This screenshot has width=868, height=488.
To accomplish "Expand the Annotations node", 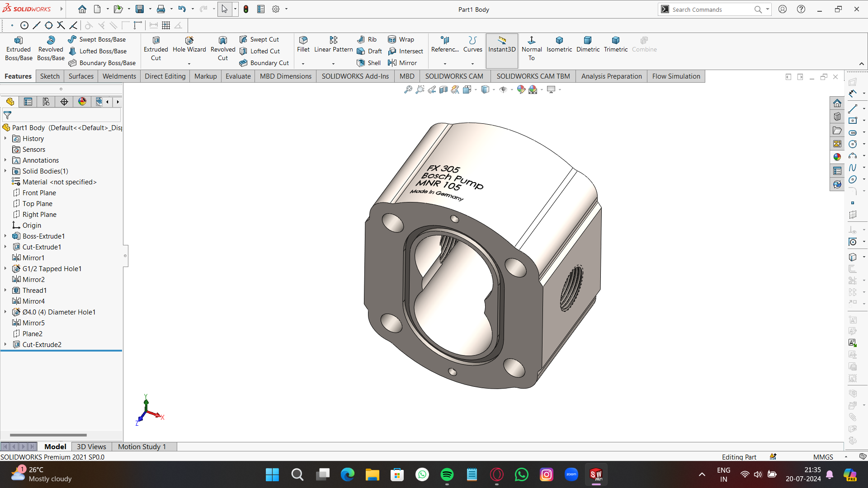I will click(x=5, y=160).
